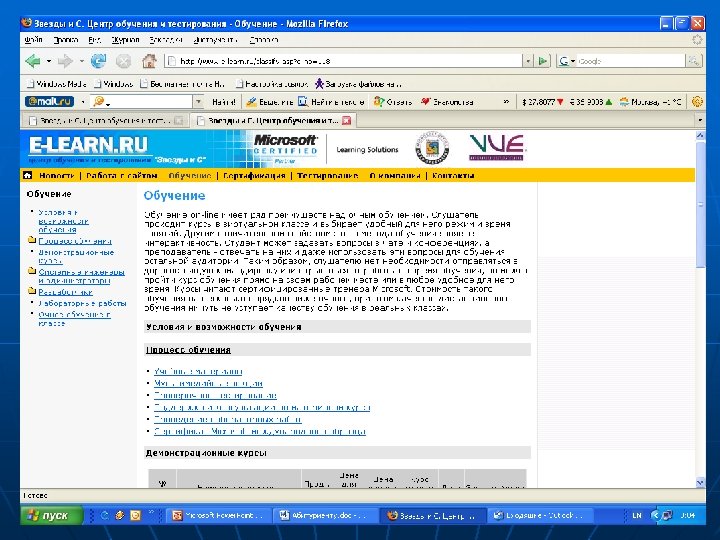Image resolution: width=720 pixels, height=540 pixels.
Task: Click the Найти в тексте toolbar item
Action: pos(332,102)
